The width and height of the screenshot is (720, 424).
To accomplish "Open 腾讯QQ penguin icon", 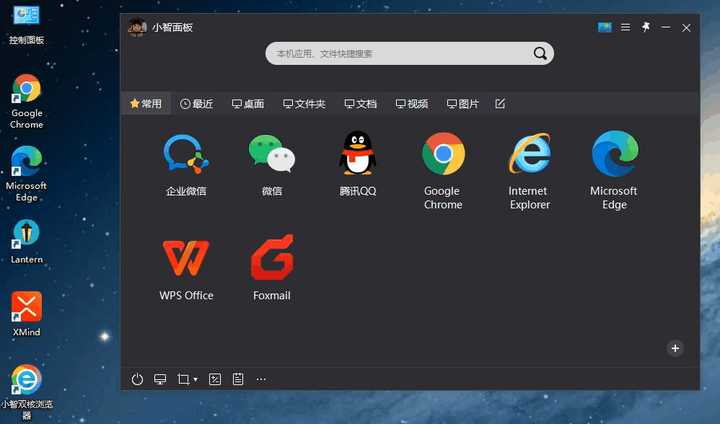I will pyautogui.click(x=357, y=164).
